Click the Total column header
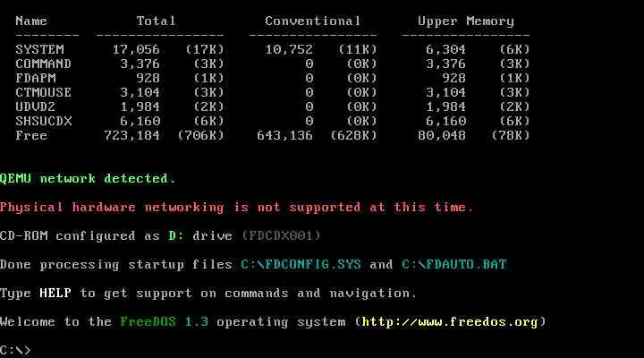The height and width of the screenshot is (358, 644). [156, 21]
